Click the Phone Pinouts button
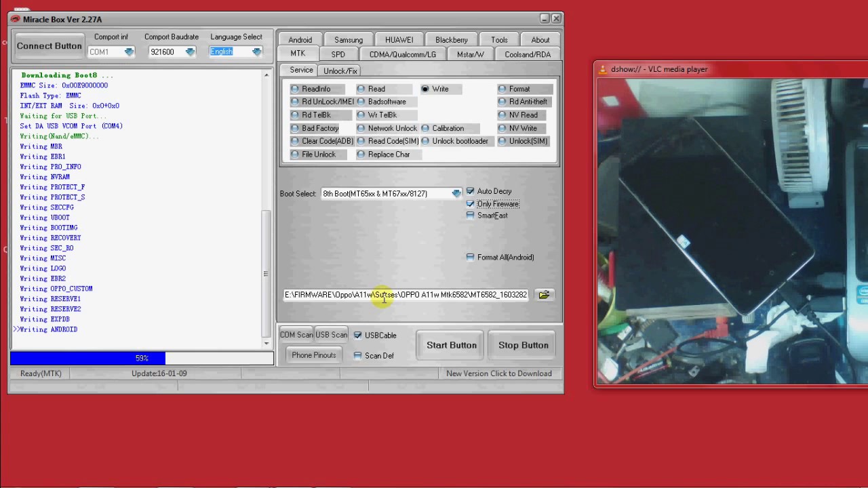Image resolution: width=868 pixels, height=488 pixels. pyautogui.click(x=313, y=355)
